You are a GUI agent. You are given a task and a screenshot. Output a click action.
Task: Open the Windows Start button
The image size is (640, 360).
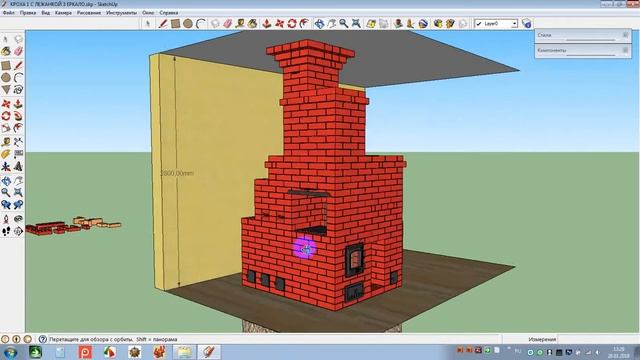(10, 352)
